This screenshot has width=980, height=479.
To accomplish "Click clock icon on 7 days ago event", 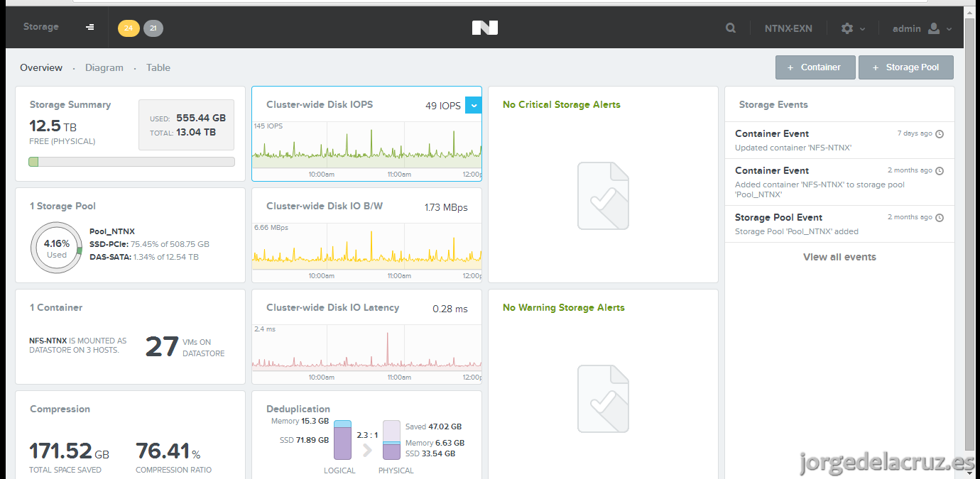I will click(940, 133).
